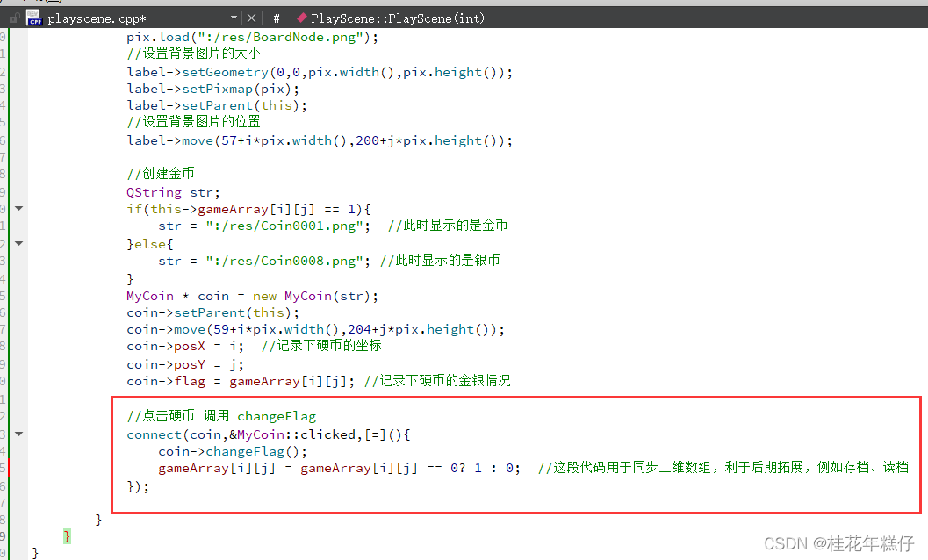Click the comment 此时显示的是金币
The height and width of the screenshot is (560, 928).
[448, 226]
